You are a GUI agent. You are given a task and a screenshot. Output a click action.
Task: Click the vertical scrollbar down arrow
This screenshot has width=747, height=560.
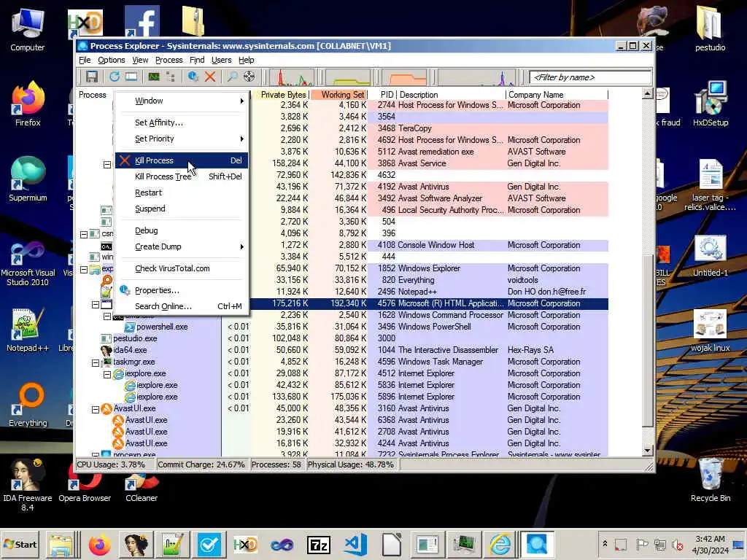point(647,450)
